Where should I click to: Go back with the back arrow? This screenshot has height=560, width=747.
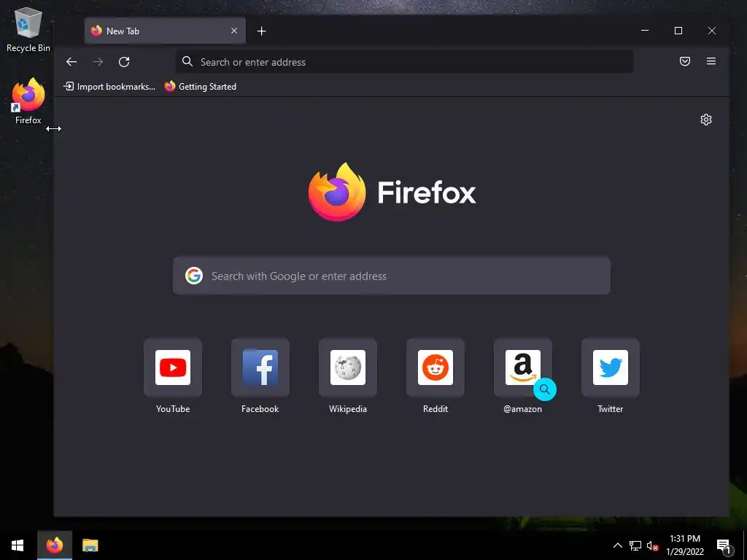(71, 62)
